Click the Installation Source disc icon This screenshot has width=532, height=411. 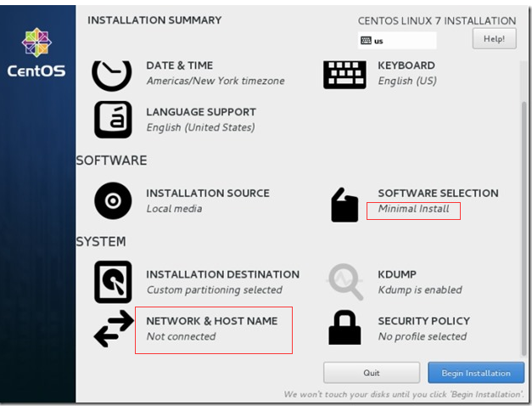(x=113, y=200)
